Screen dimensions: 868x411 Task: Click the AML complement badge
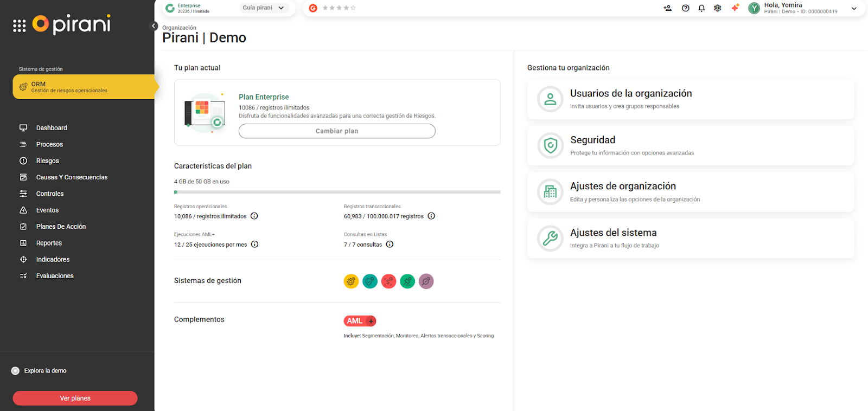coord(360,321)
